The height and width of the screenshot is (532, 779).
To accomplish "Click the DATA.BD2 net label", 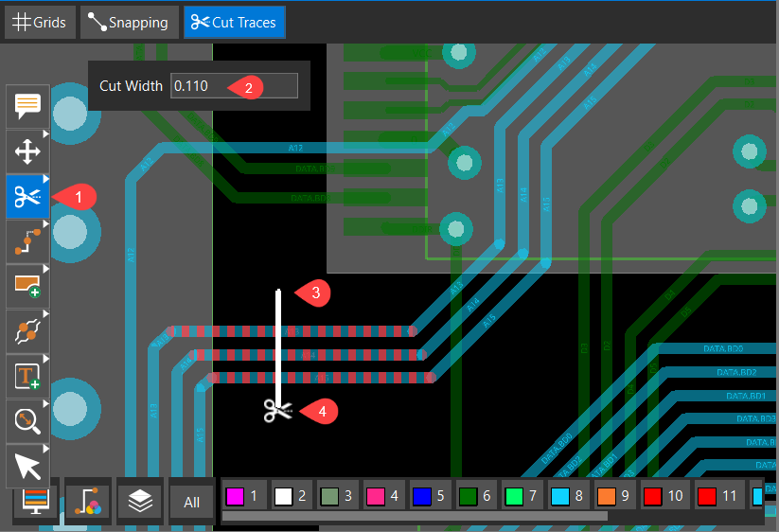I will pyautogui.click(x=736, y=372).
